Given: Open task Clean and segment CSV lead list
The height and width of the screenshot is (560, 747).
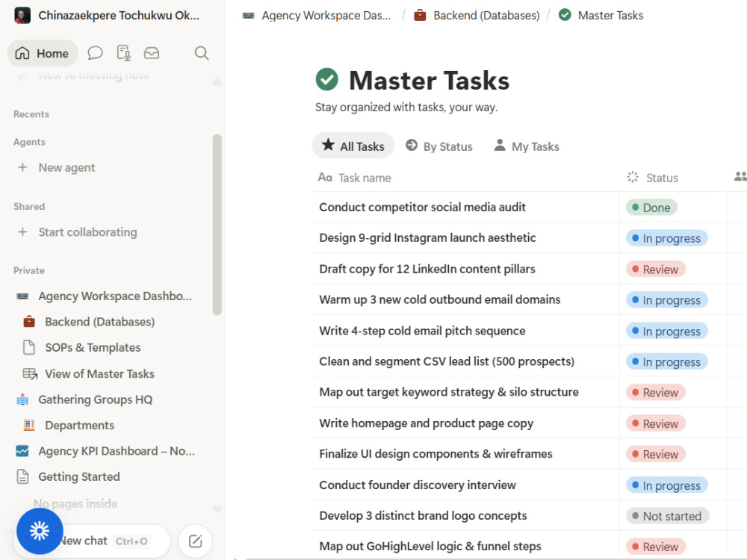Looking at the screenshot, I should tap(447, 361).
